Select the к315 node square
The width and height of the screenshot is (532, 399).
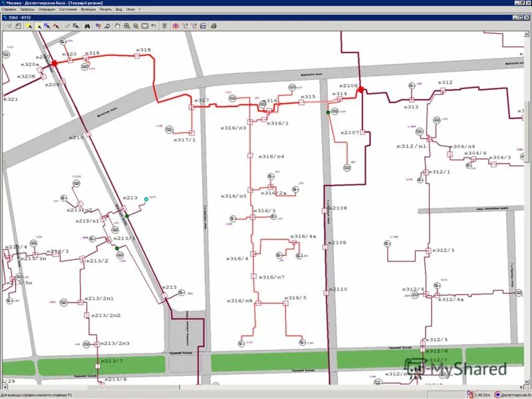(x=301, y=102)
